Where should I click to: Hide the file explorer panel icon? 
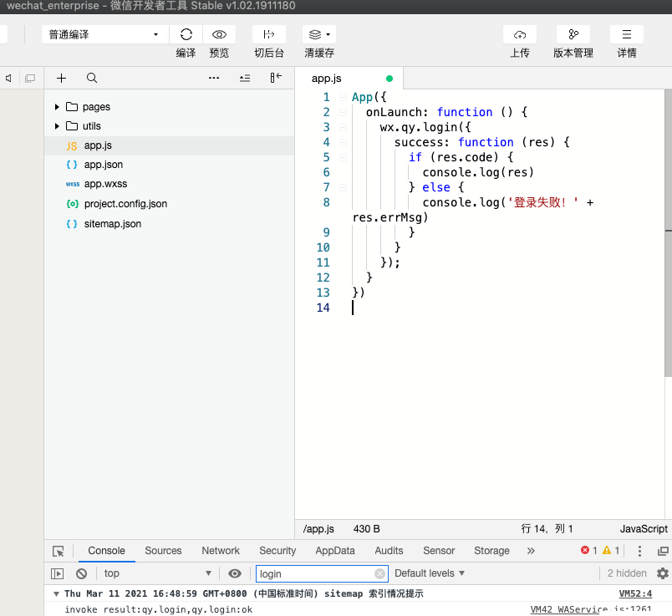tap(276, 78)
